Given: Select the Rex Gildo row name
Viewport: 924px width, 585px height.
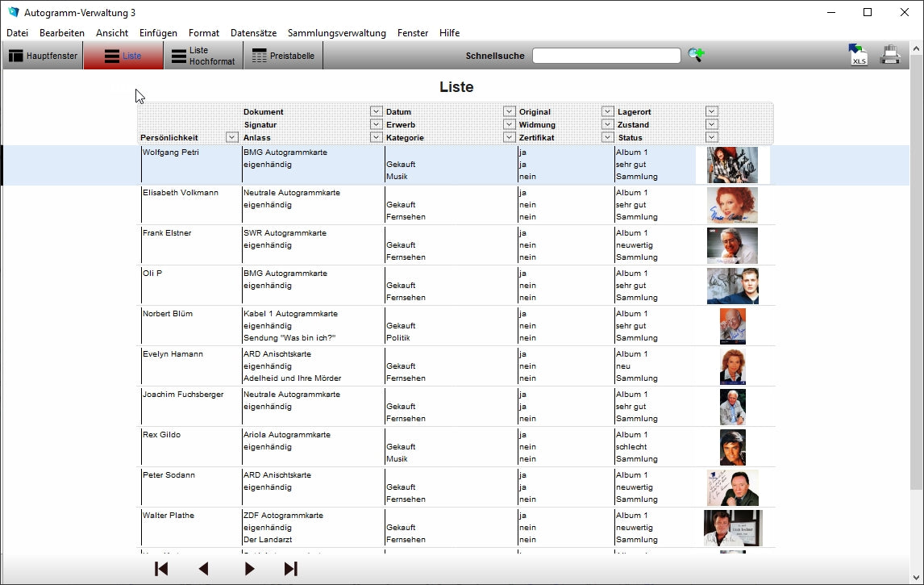Looking at the screenshot, I should [161, 435].
